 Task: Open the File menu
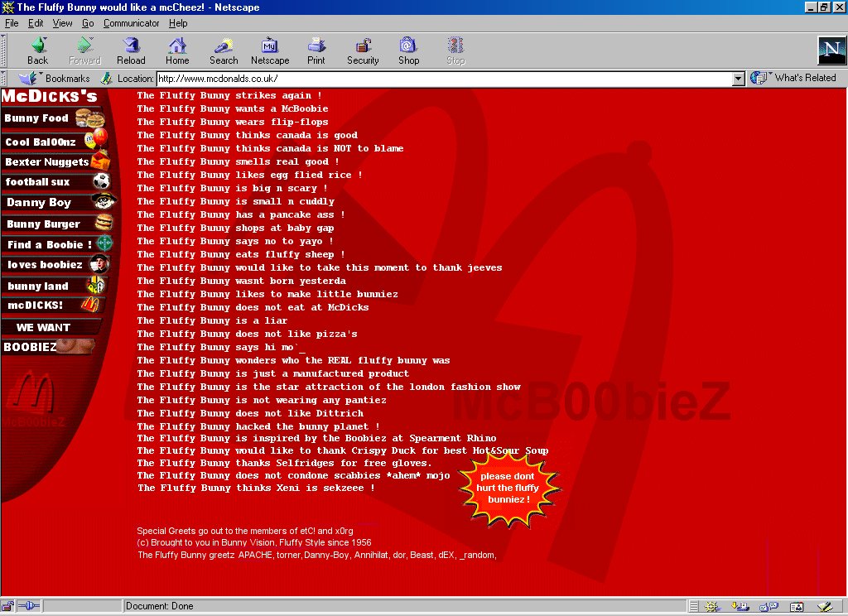(12, 23)
